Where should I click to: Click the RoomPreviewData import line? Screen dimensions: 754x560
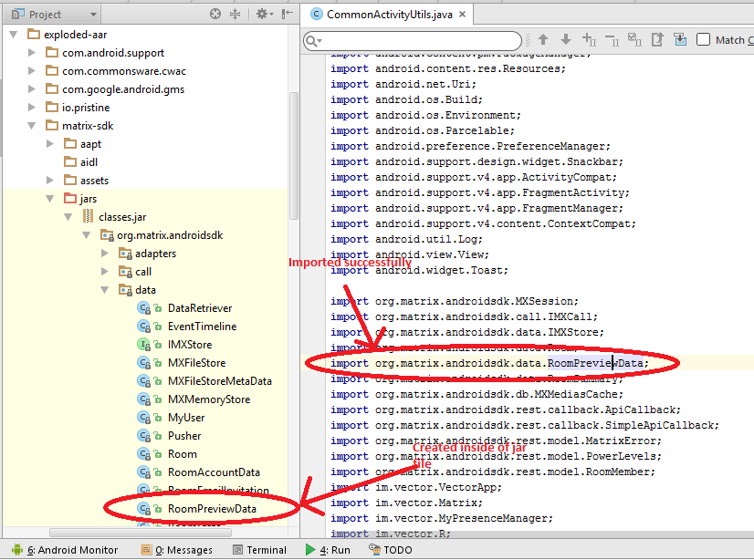[x=489, y=364]
